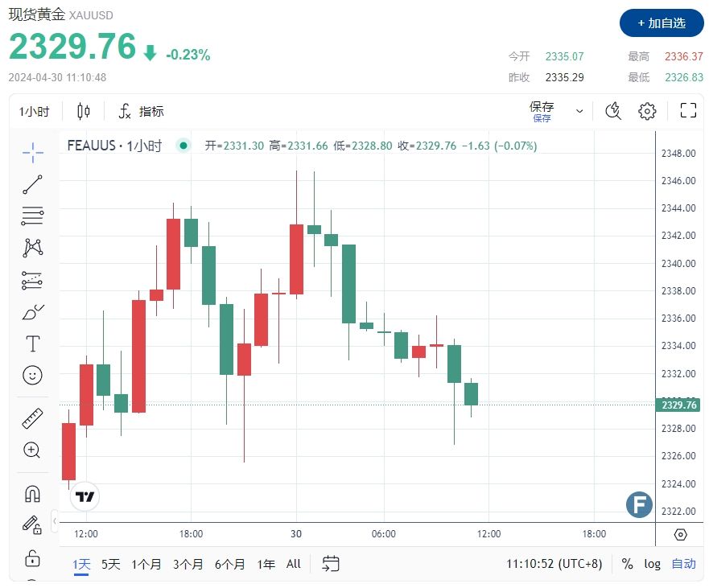
Task: Click the 加自选 button
Action: pos(662,23)
